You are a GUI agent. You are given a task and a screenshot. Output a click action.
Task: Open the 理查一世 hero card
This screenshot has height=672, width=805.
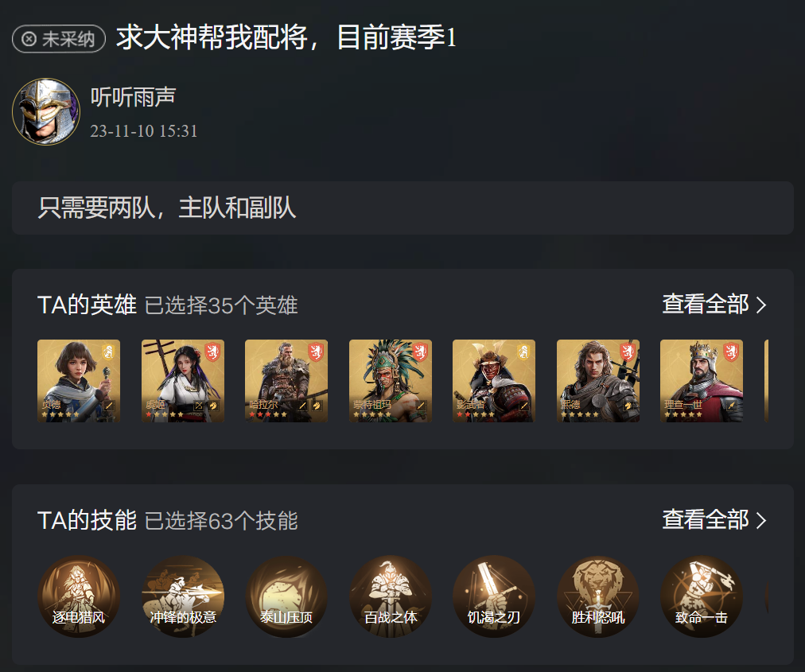point(702,381)
